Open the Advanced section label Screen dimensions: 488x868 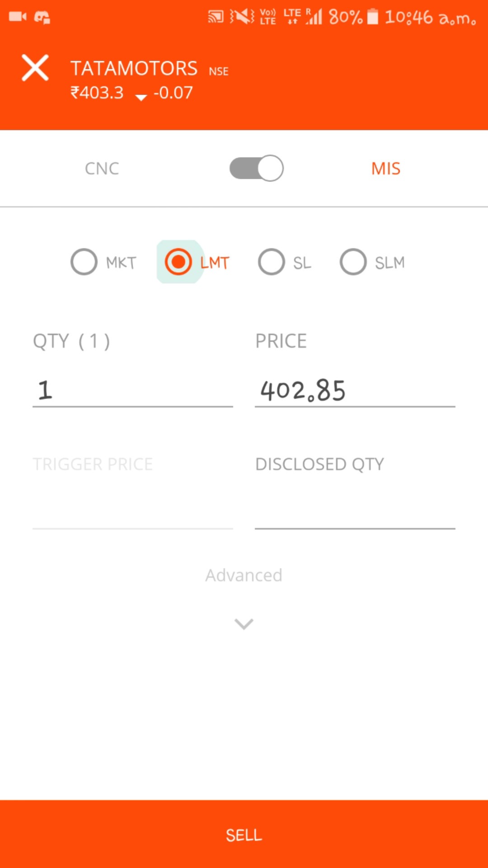click(244, 575)
